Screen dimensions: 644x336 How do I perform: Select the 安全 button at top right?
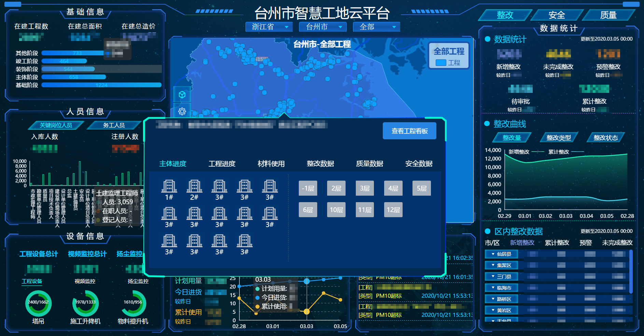pyautogui.click(x=557, y=15)
